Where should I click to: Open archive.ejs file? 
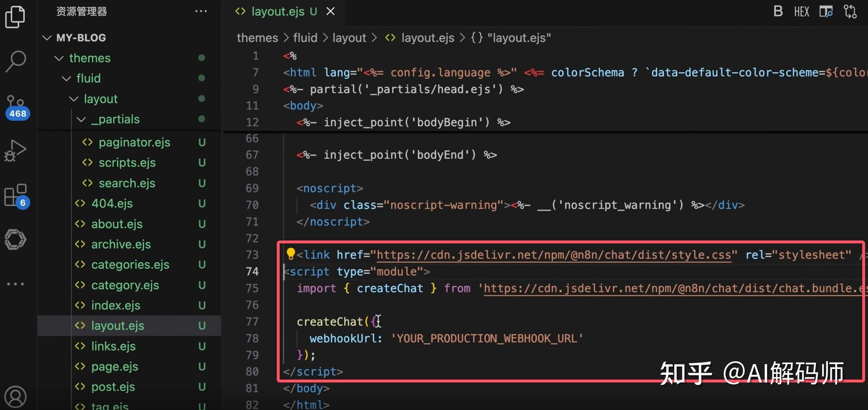pos(129,244)
